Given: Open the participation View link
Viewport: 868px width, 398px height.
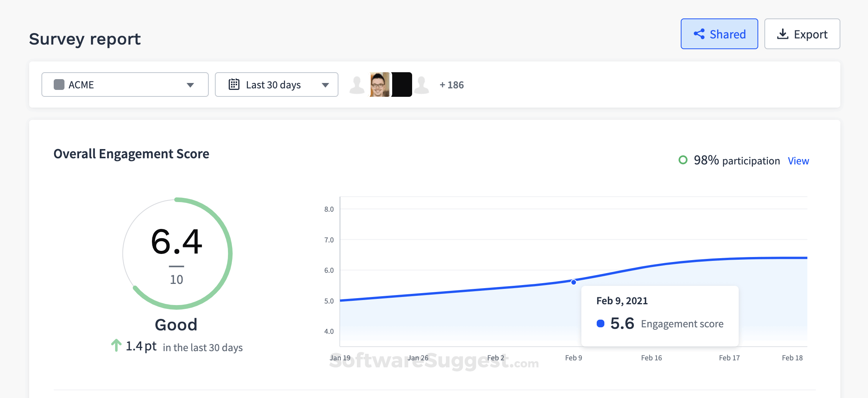Looking at the screenshot, I should (798, 161).
